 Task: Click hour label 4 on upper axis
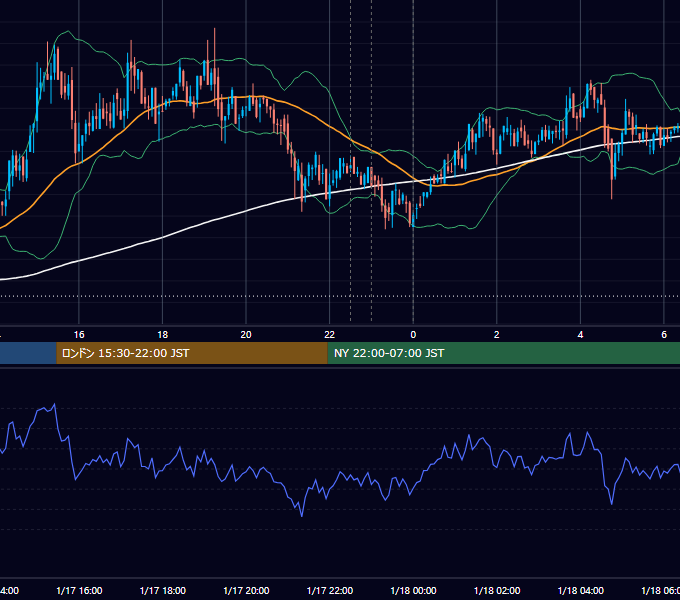(580, 334)
